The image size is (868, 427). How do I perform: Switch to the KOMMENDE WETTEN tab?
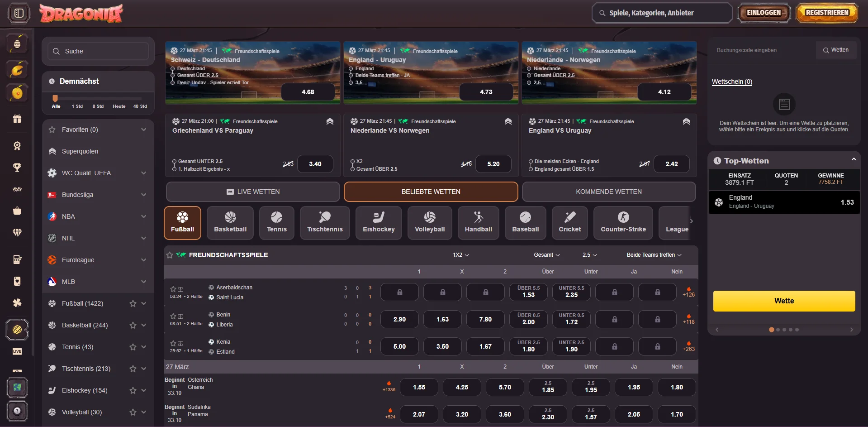coord(608,192)
